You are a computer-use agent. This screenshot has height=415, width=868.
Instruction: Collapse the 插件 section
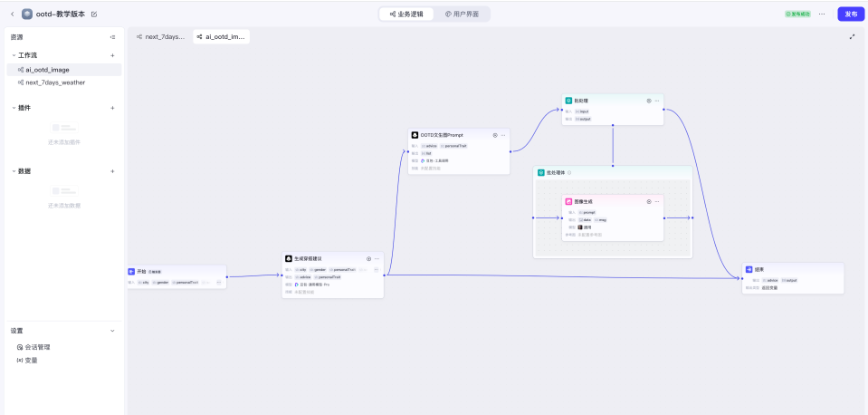click(x=14, y=108)
